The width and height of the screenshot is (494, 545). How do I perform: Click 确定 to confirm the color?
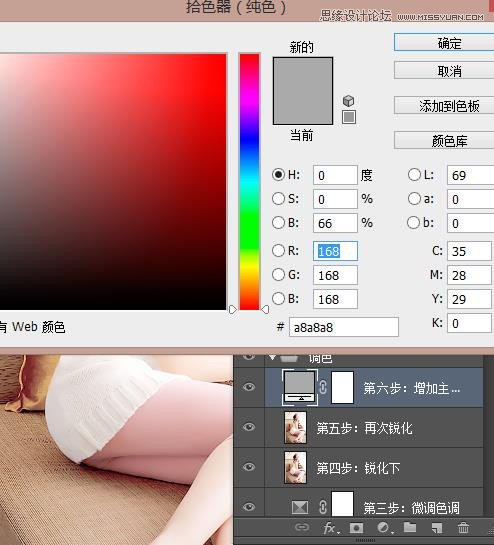(x=444, y=42)
